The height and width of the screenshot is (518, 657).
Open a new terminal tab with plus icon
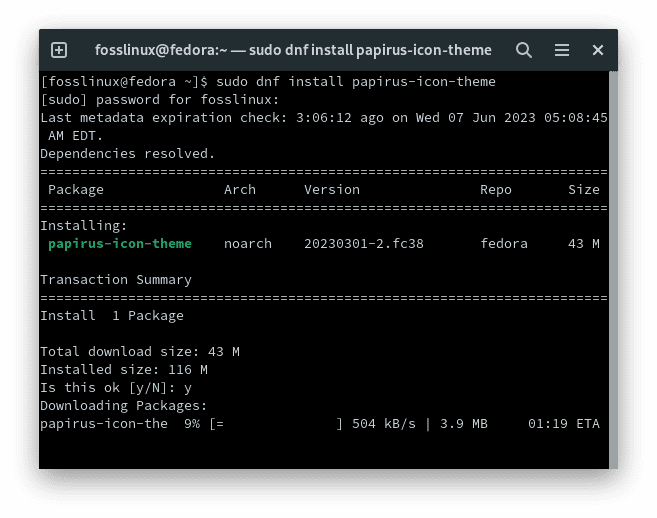tap(59, 50)
